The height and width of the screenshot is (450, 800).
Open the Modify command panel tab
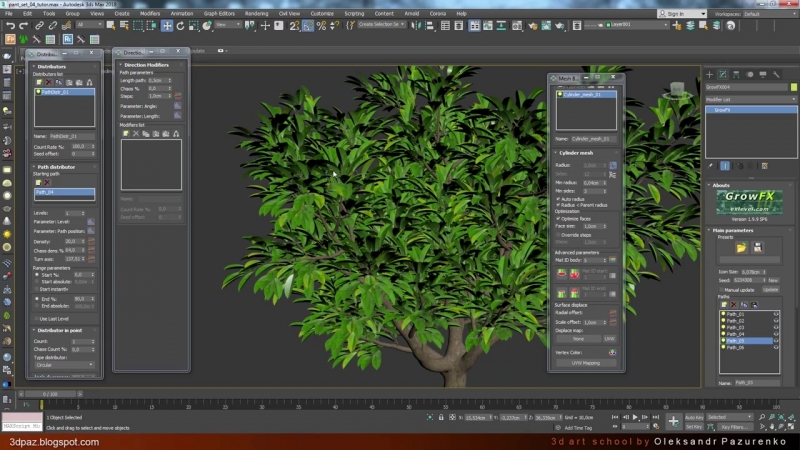723,74
